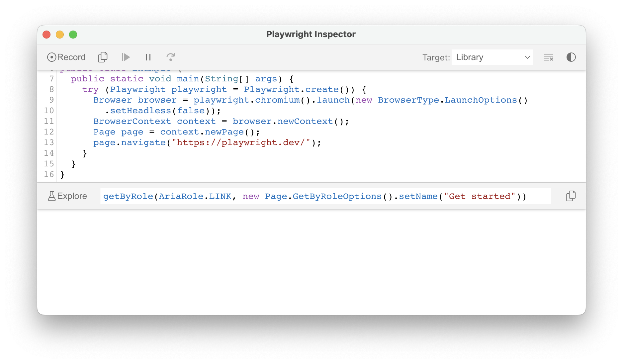623x364 pixels.
Task: Click line 10 .setHeadless(false) code
Action: (163, 111)
